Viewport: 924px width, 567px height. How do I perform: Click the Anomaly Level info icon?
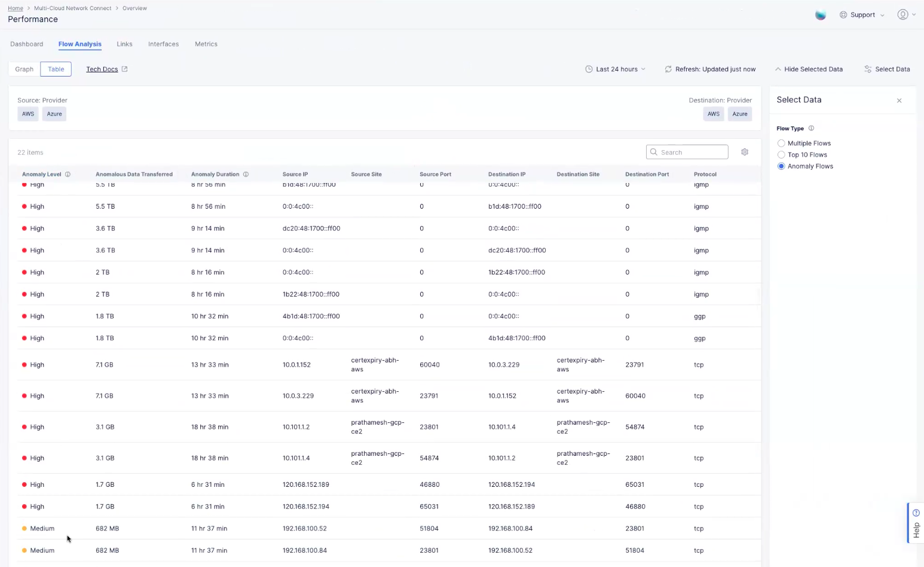[68, 175]
